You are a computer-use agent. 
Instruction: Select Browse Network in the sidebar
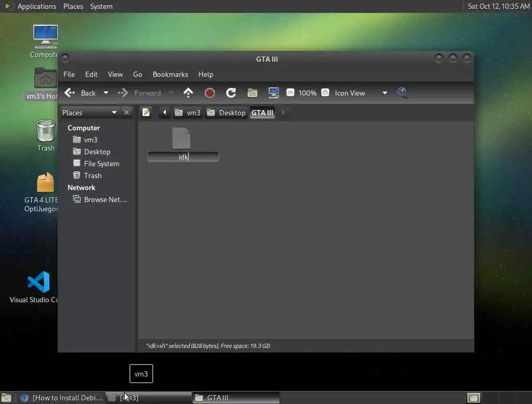pos(100,199)
